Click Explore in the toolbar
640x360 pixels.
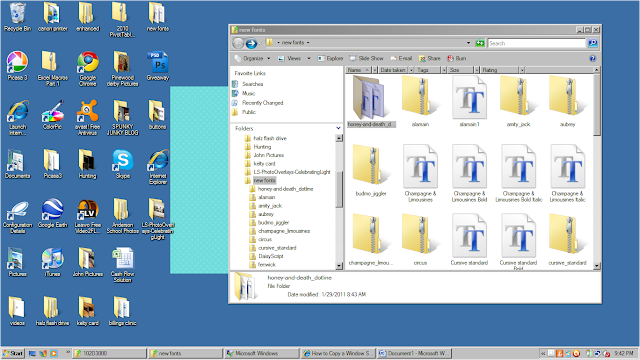[x=330, y=58]
